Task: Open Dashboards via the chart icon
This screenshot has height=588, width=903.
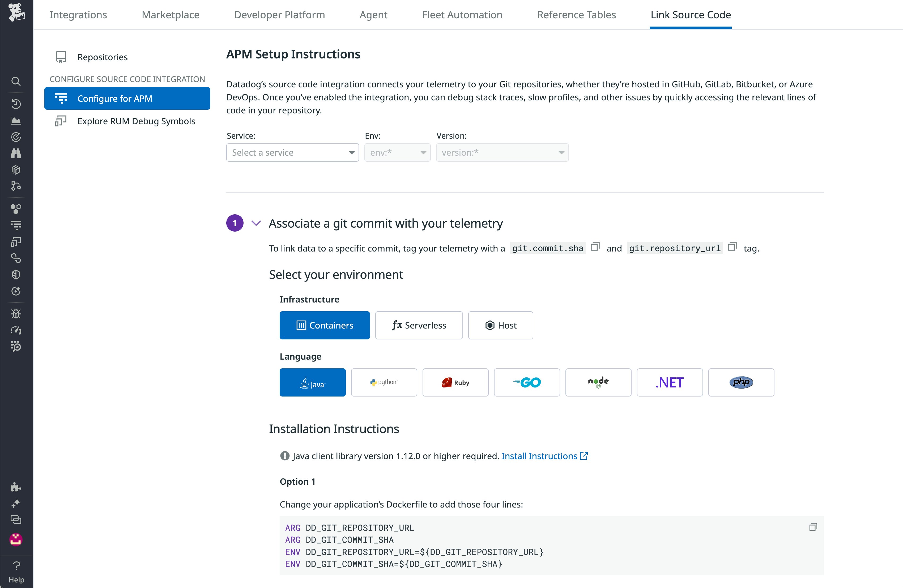Action: 16,121
